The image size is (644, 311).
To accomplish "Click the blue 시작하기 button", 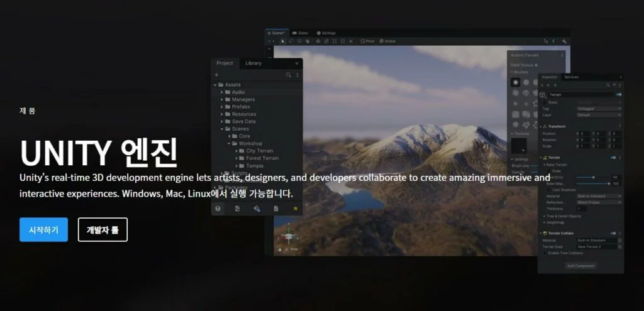I will [43, 230].
